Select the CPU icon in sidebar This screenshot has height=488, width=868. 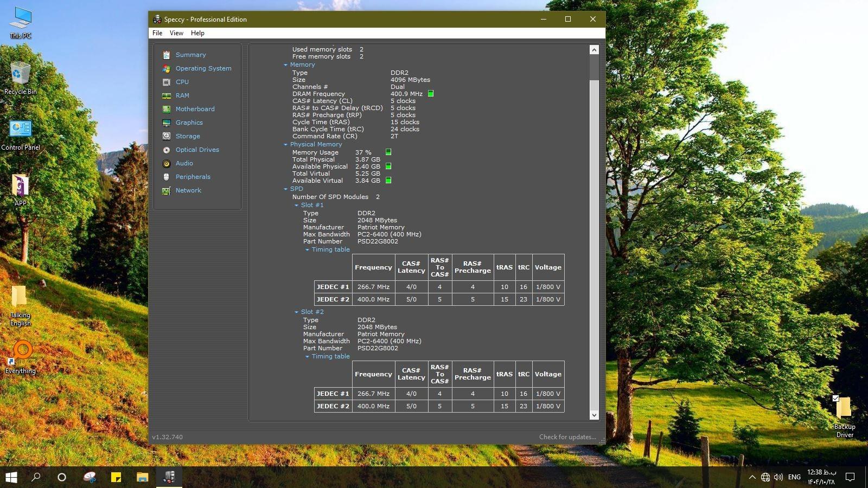click(x=167, y=82)
